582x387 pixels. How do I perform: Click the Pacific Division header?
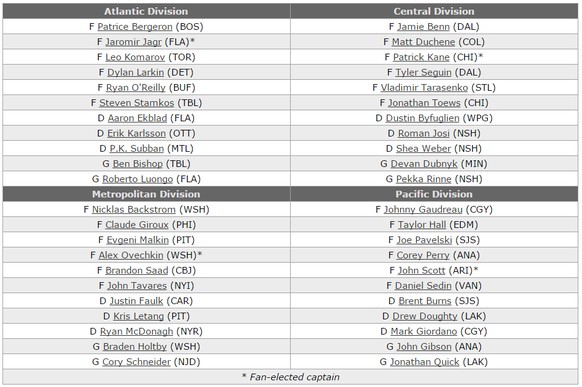(434, 194)
